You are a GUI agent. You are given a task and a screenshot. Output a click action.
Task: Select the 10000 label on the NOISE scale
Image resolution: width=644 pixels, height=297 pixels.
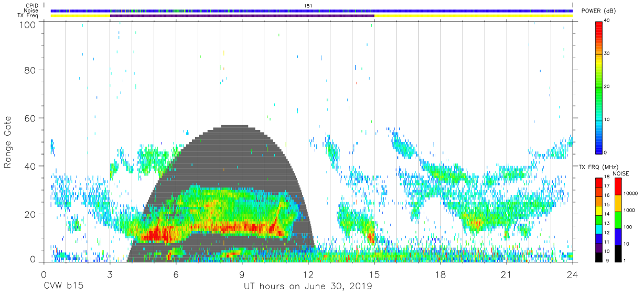pyautogui.click(x=630, y=193)
